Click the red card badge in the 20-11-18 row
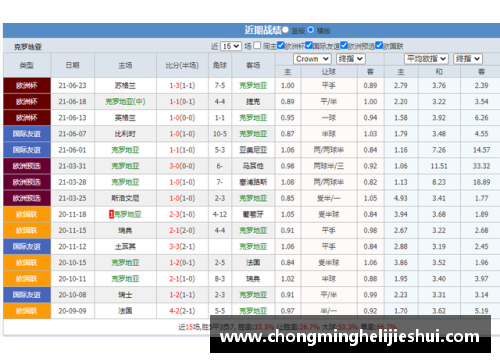The height and width of the screenshot is (362, 500). point(112,214)
